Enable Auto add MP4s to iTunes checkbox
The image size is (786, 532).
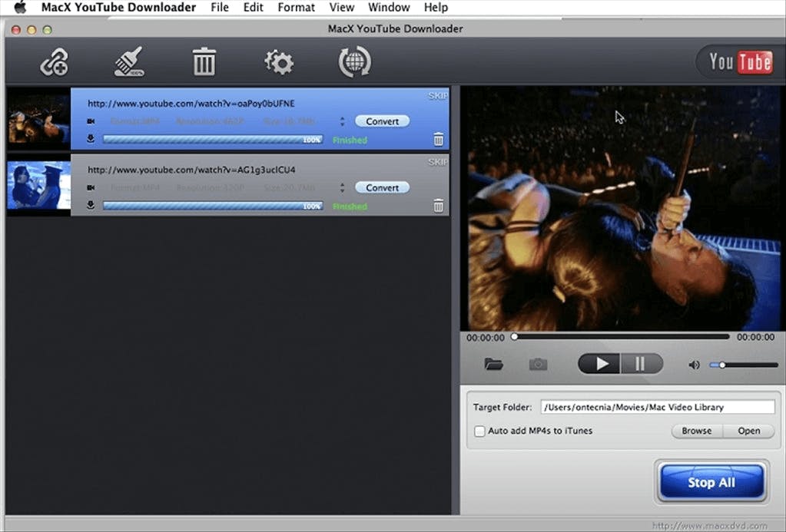(x=479, y=431)
